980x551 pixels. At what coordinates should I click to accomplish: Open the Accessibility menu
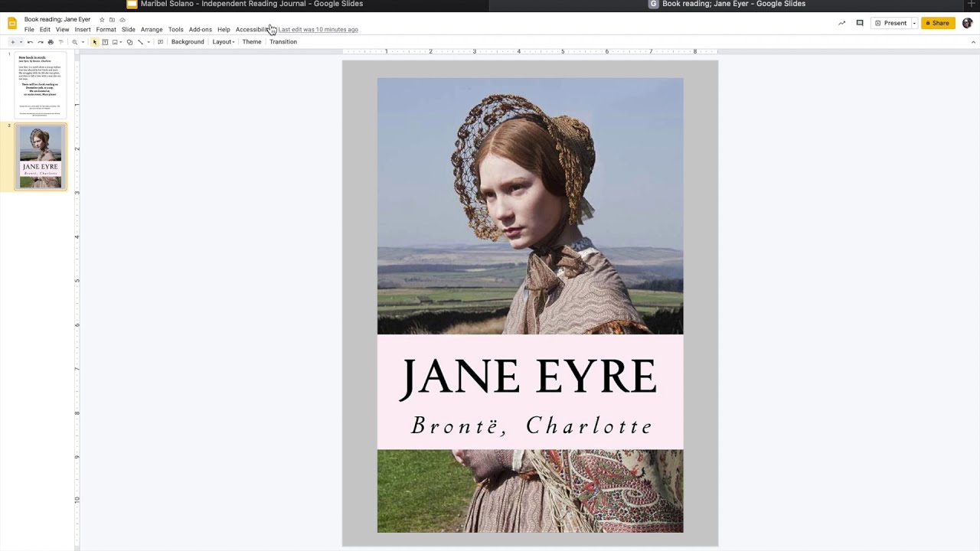[x=253, y=30]
